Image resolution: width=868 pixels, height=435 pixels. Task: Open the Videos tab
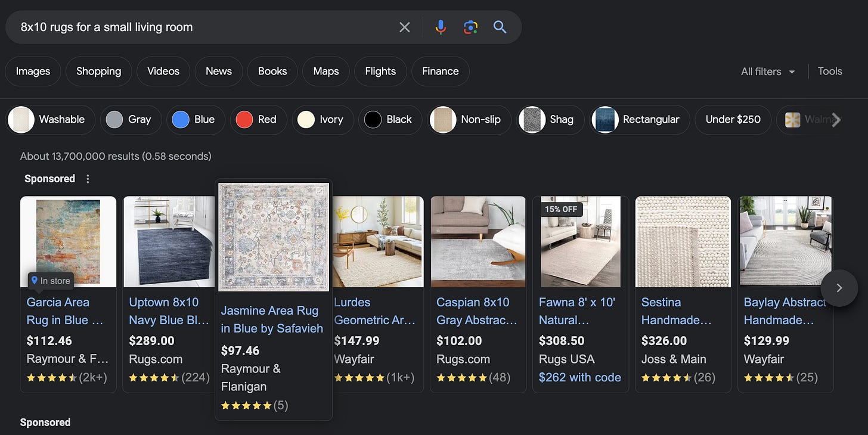(163, 71)
